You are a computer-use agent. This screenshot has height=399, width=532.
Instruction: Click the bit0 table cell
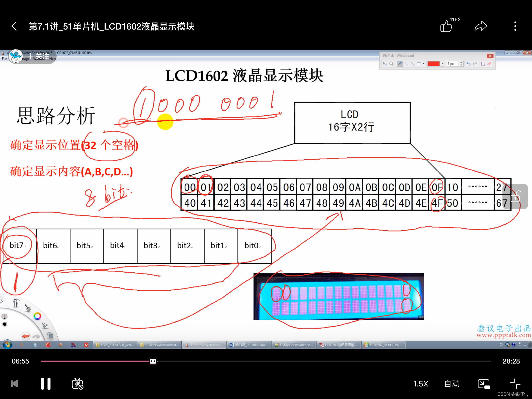tap(255, 246)
